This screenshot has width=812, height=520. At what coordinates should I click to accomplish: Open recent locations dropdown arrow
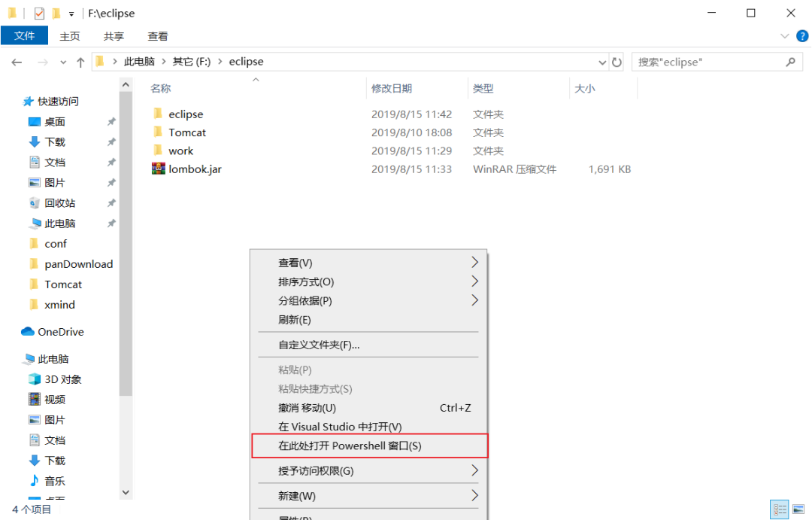click(x=63, y=62)
